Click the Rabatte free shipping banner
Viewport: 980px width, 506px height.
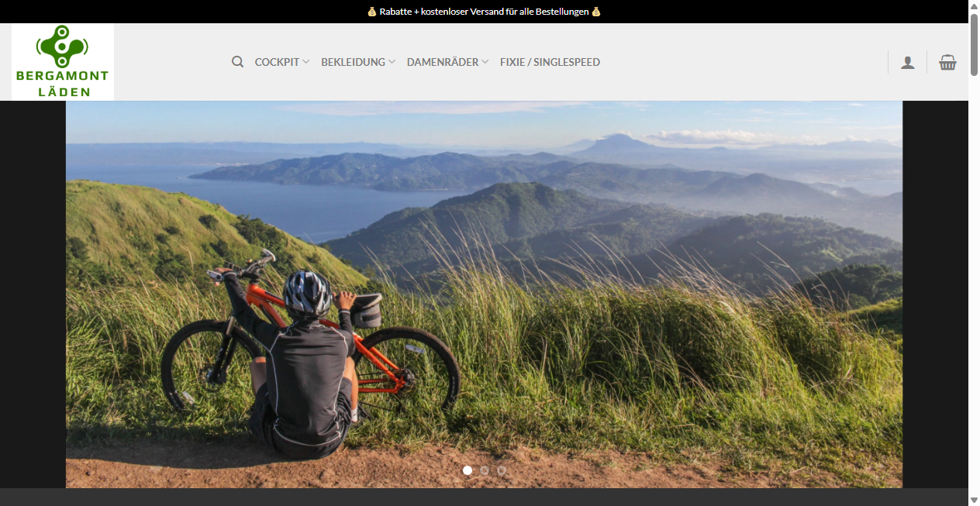point(484,11)
